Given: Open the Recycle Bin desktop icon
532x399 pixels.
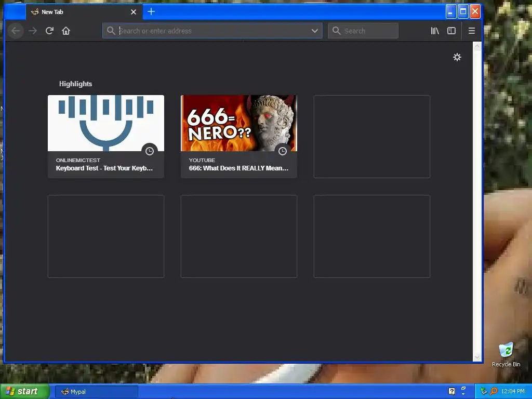Looking at the screenshot, I should point(506,355).
